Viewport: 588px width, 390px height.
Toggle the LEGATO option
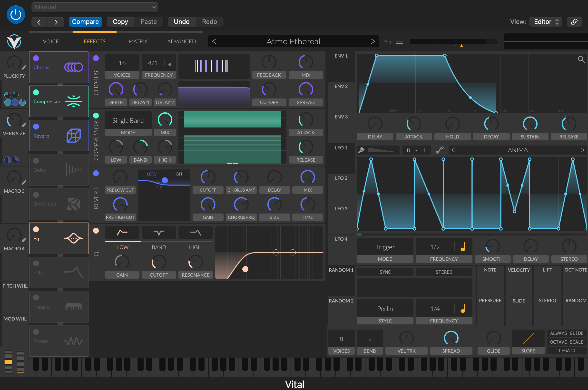pyautogui.click(x=567, y=351)
